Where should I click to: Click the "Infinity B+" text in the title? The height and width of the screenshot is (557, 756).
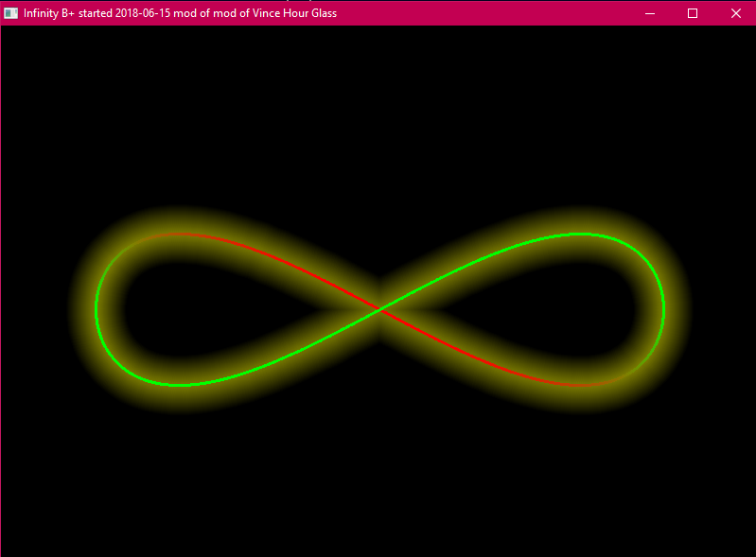(x=49, y=13)
